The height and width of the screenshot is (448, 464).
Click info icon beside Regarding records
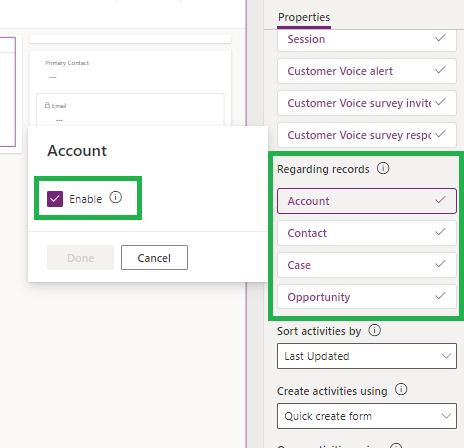tap(383, 168)
